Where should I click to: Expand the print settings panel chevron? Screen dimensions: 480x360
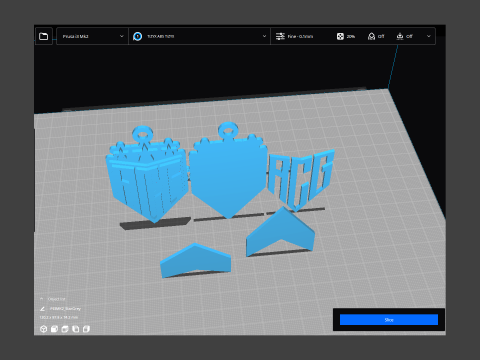pyautogui.click(x=429, y=36)
